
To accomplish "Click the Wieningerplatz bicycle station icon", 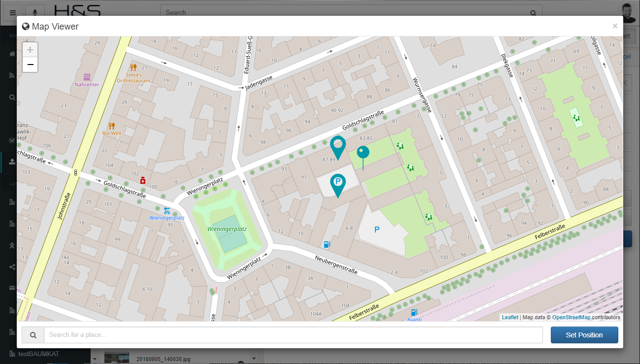I will [167, 210].
